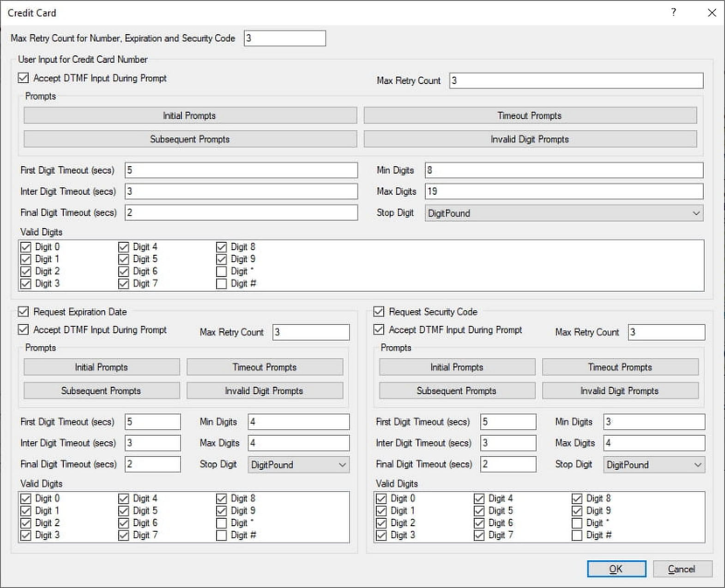Uncheck Digit 8 in Security Code valid digits

[x=577, y=498]
